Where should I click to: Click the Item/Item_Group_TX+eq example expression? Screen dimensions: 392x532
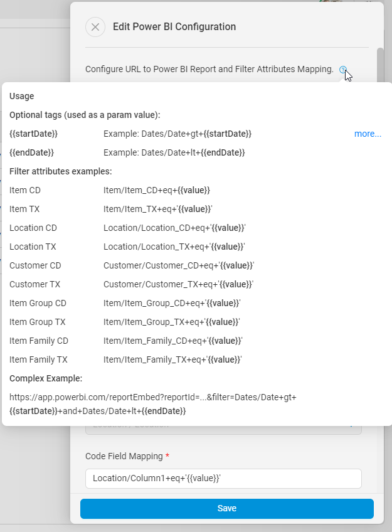coord(172,322)
